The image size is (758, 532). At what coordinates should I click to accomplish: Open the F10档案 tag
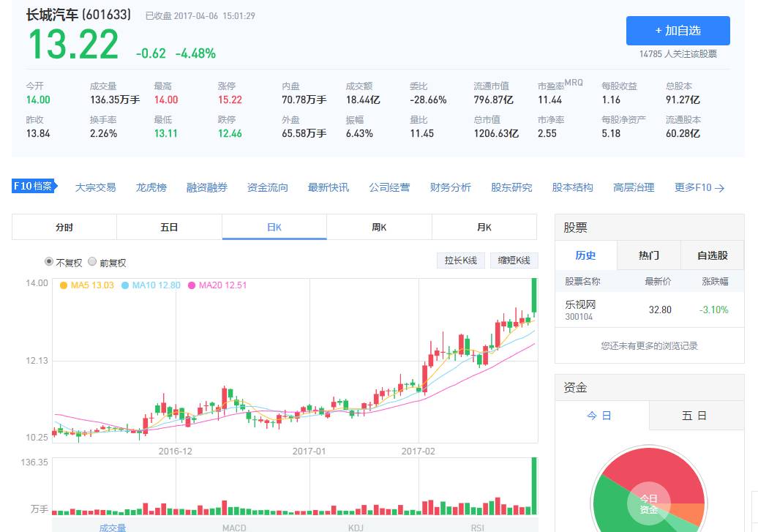[x=34, y=186]
